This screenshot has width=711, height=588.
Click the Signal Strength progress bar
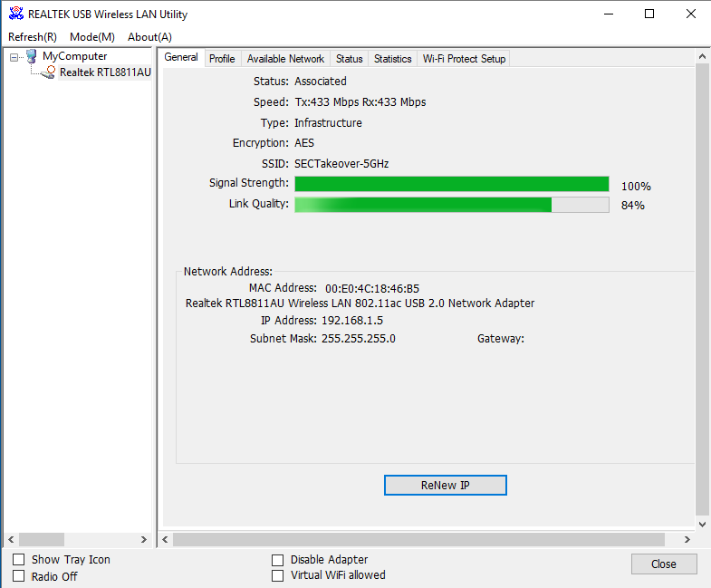tap(452, 184)
